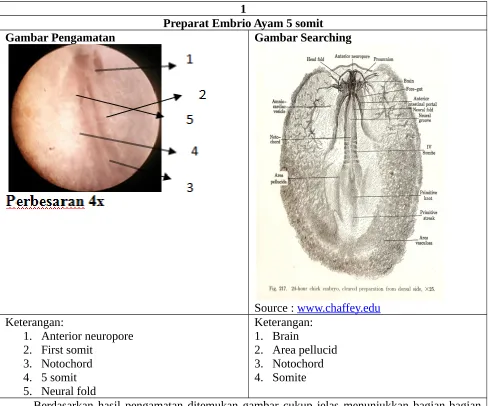Click the "First somit" list item

pos(67,350)
